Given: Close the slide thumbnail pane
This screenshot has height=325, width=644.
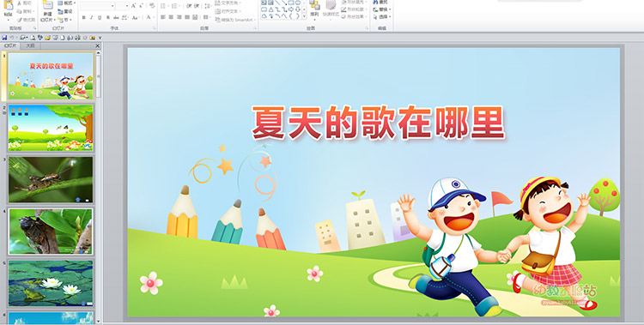Looking at the screenshot, I should [x=97, y=46].
